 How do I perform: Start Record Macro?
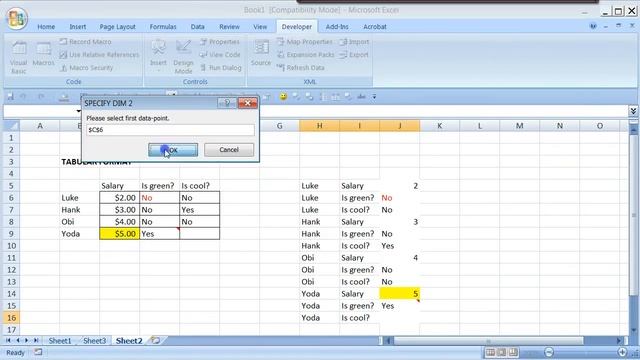pyautogui.click(x=85, y=42)
